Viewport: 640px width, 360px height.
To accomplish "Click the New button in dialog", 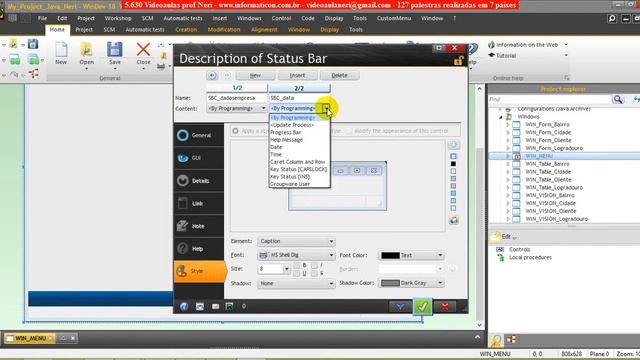I will coord(255,76).
